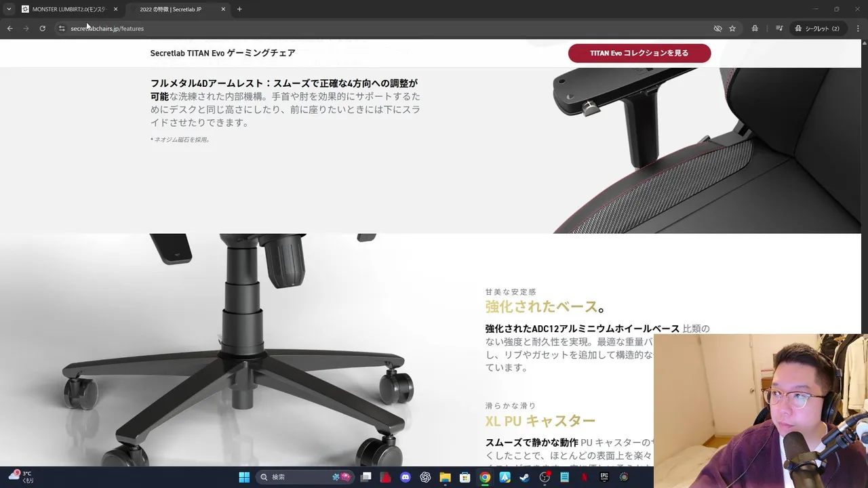Viewport: 868px width, 488px height.
Task: Open the red app icon after Task View
Action: pos(386,477)
